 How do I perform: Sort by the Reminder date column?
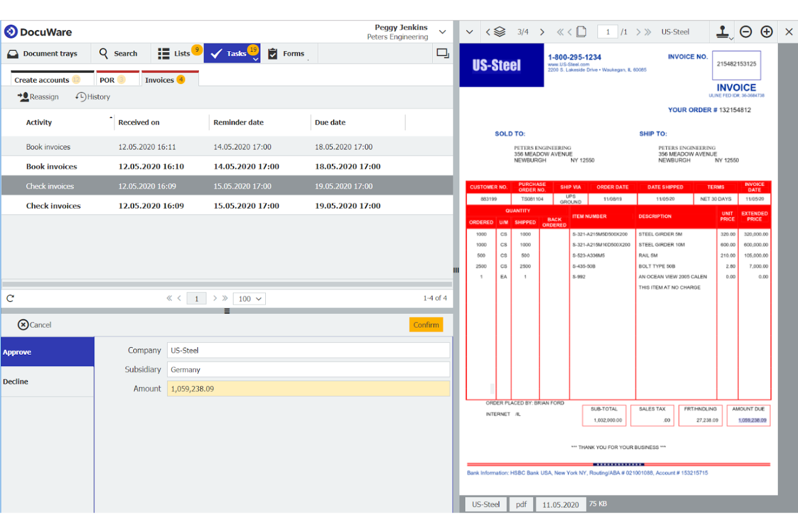[x=238, y=122]
